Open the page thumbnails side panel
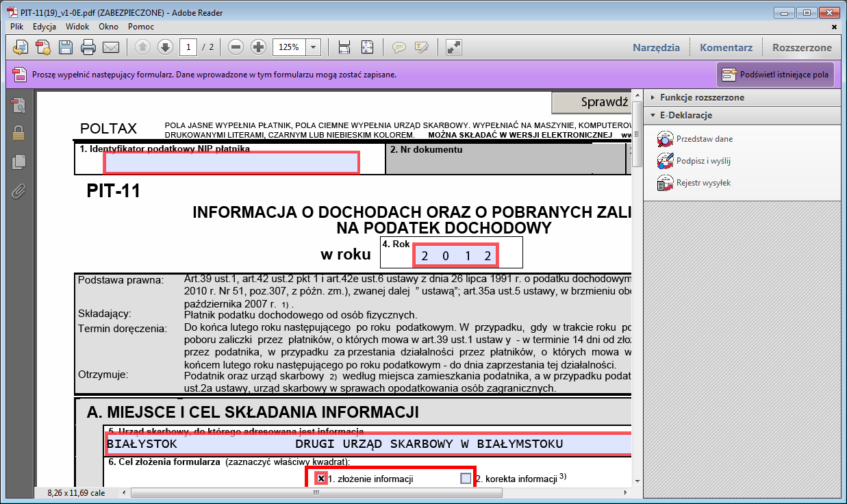Image resolution: width=847 pixels, height=504 pixels. pos(18,105)
